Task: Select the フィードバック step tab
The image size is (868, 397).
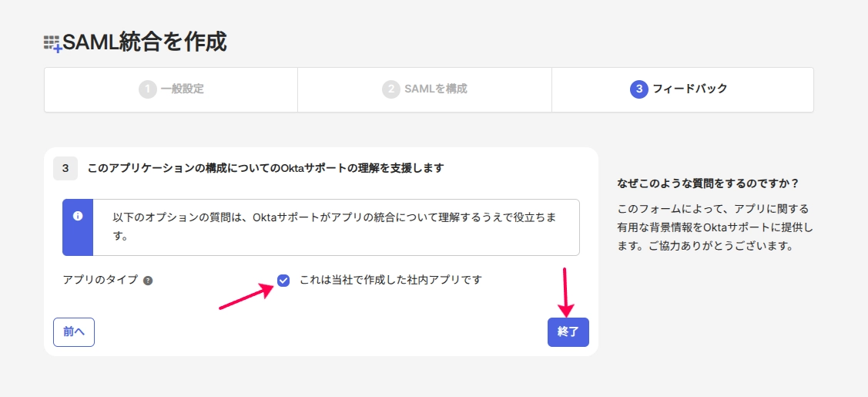Action: (682, 89)
